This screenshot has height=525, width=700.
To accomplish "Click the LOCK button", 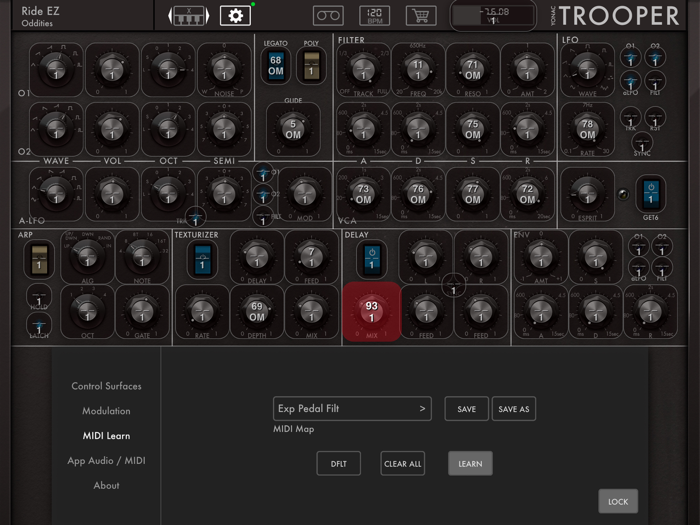I will click(618, 501).
